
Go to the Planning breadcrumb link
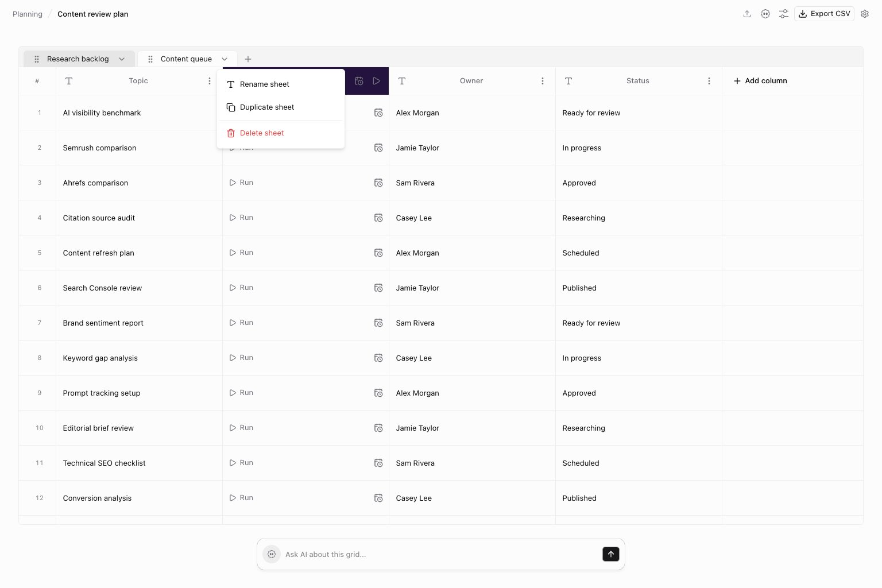(x=28, y=14)
